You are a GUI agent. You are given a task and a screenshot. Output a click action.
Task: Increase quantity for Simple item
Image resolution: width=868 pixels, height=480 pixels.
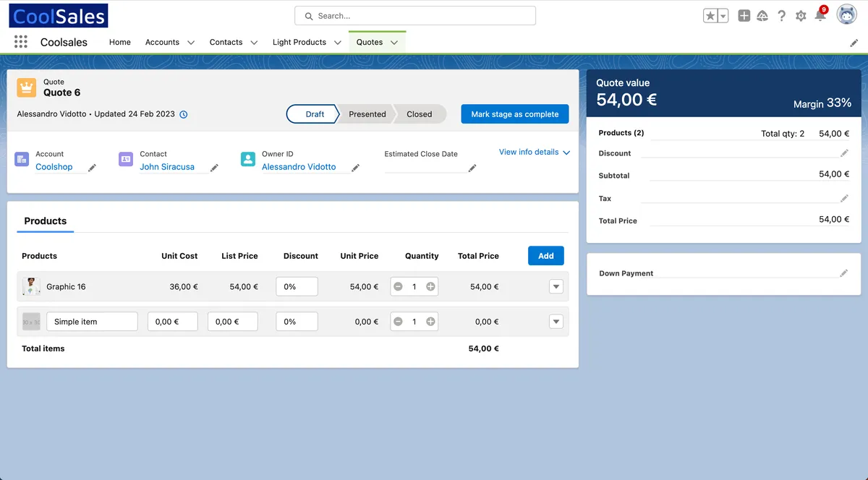coord(431,322)
